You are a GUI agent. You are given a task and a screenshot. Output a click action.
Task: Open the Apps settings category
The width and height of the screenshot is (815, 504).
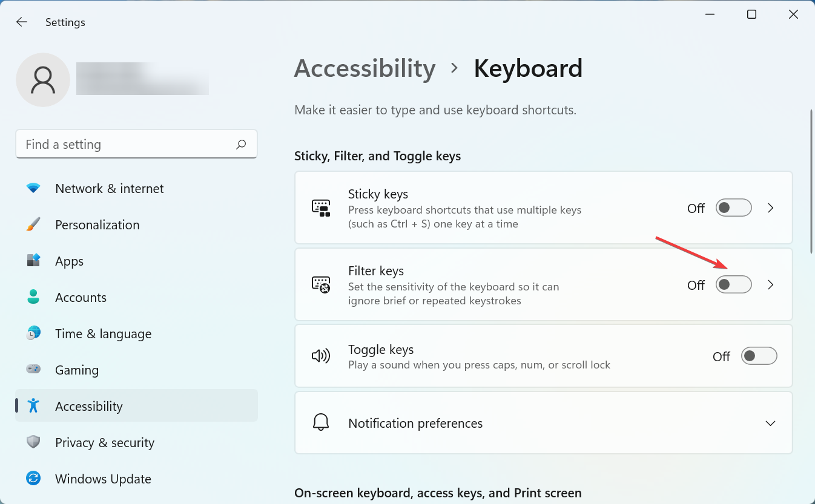(x=69, y=261)
